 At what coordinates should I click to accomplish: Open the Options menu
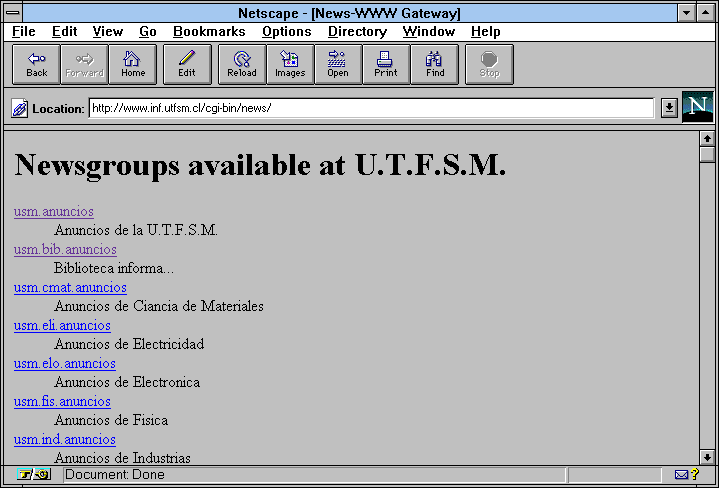[287, 32]
